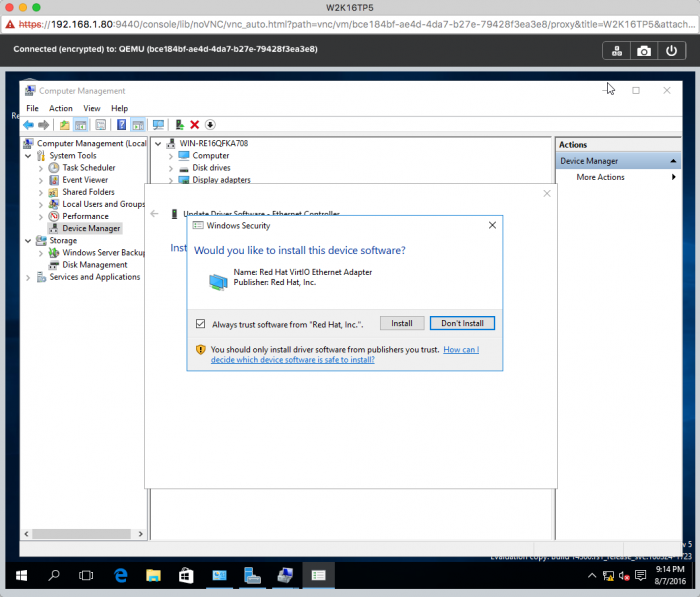This screenshot has height=597, width=700.
Task: Select Performance in the tree
Action: [x=85, y=217]
